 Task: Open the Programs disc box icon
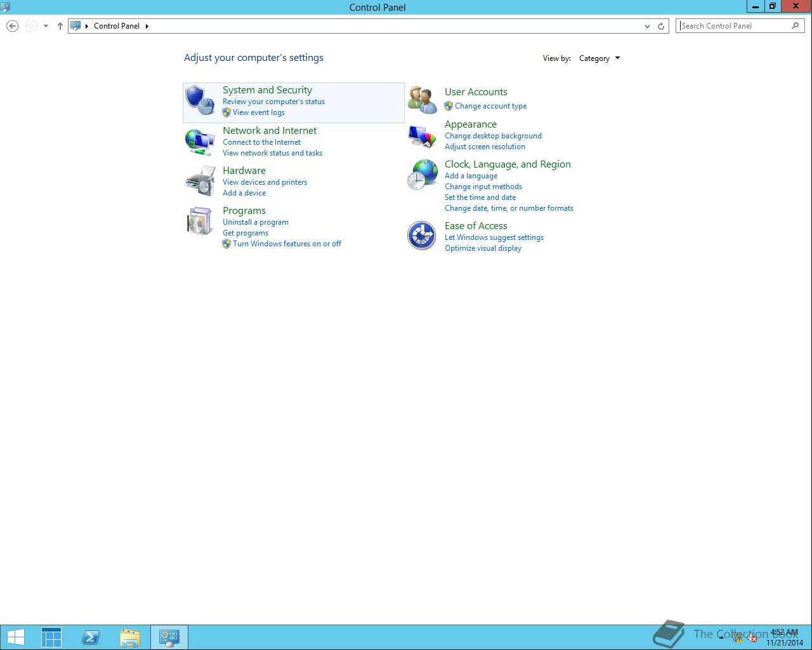[200, 221]
